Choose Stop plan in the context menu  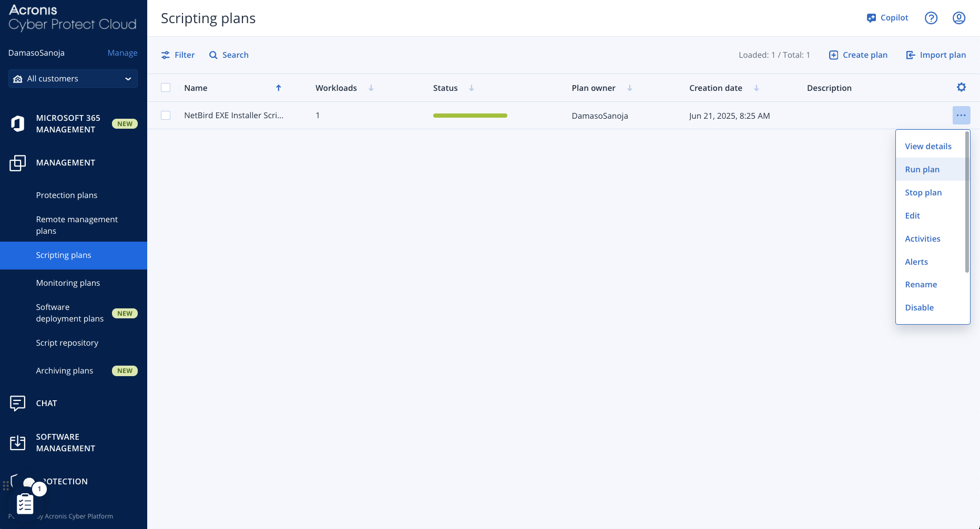(923, 192)
